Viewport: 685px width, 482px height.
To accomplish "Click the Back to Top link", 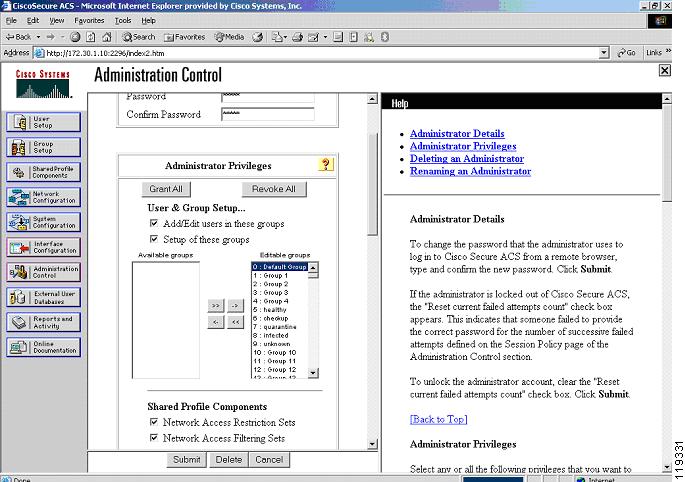I will click(x=439, y=420).
